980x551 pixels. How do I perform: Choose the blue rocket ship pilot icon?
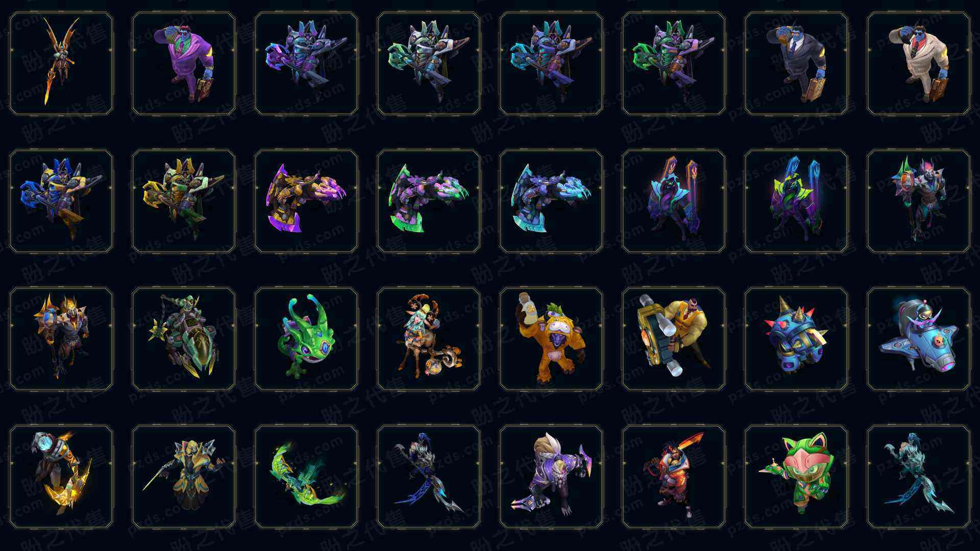pos(919,339)
